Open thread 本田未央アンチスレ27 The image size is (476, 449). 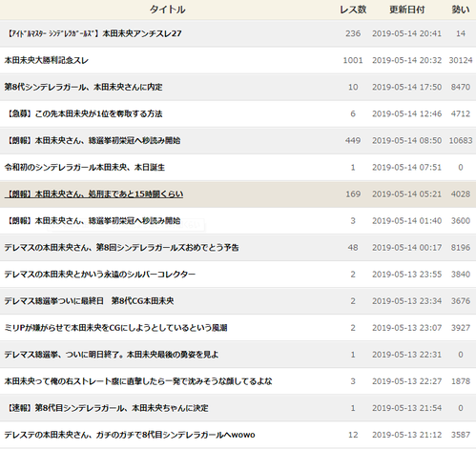94,33
